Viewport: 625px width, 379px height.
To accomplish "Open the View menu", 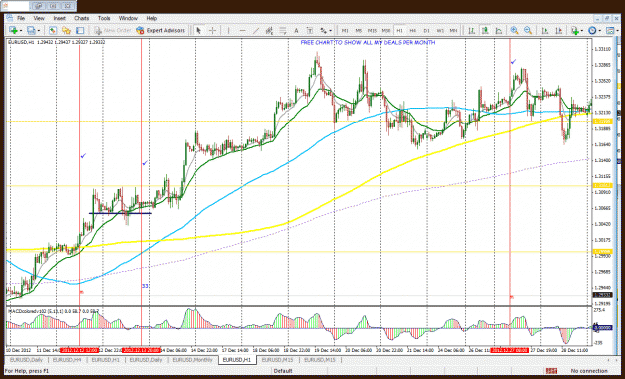I will (39, 18).
